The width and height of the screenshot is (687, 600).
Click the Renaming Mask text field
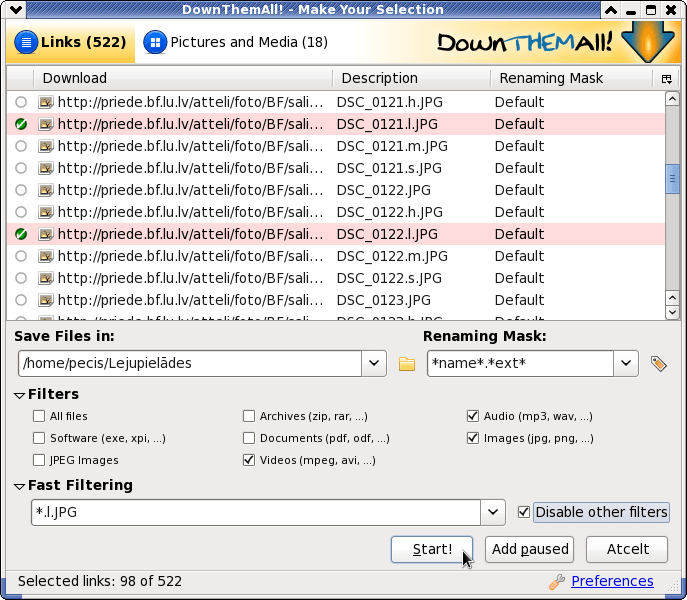(x=521, y=363)
